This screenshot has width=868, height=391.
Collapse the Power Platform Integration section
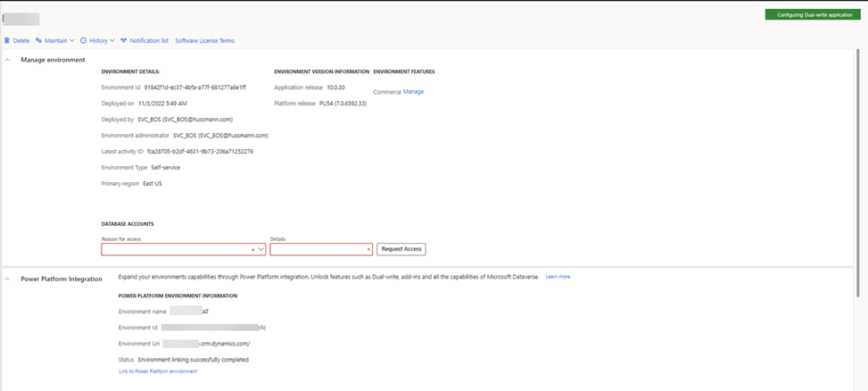pyautogui.click(x=8, y=279)
